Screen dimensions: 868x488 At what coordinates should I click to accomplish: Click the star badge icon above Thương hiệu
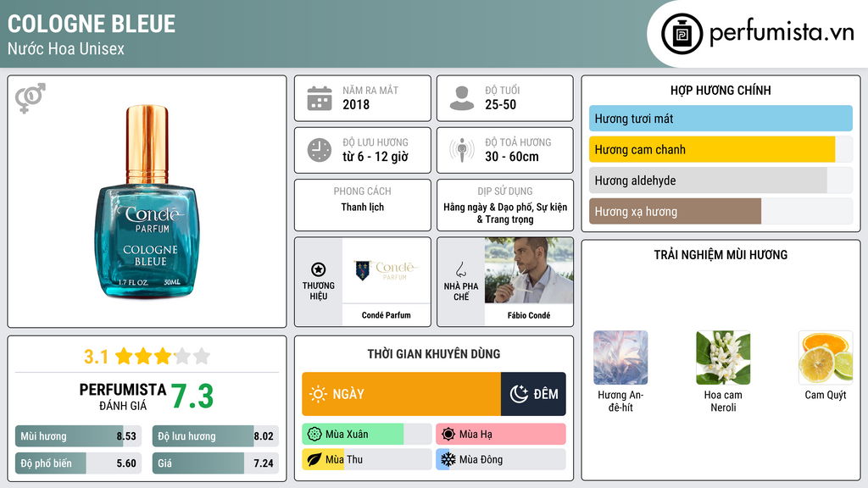pyautogui.click(x=319, y=269)
